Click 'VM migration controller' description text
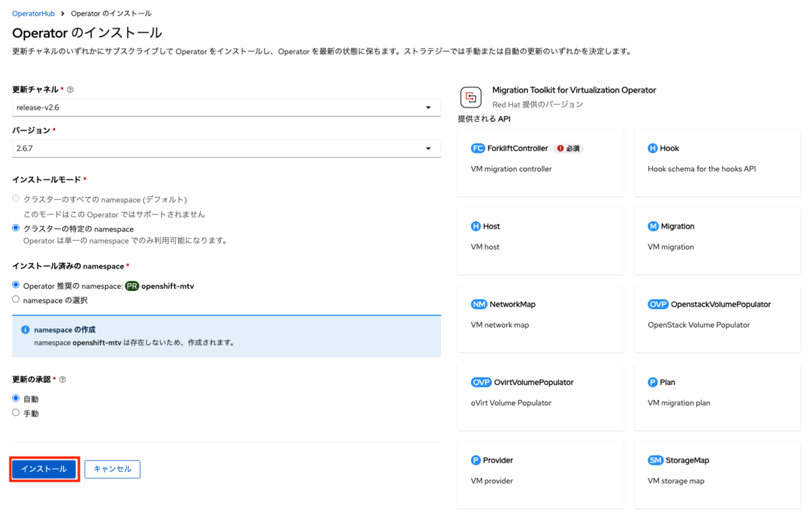 (512, 169)
